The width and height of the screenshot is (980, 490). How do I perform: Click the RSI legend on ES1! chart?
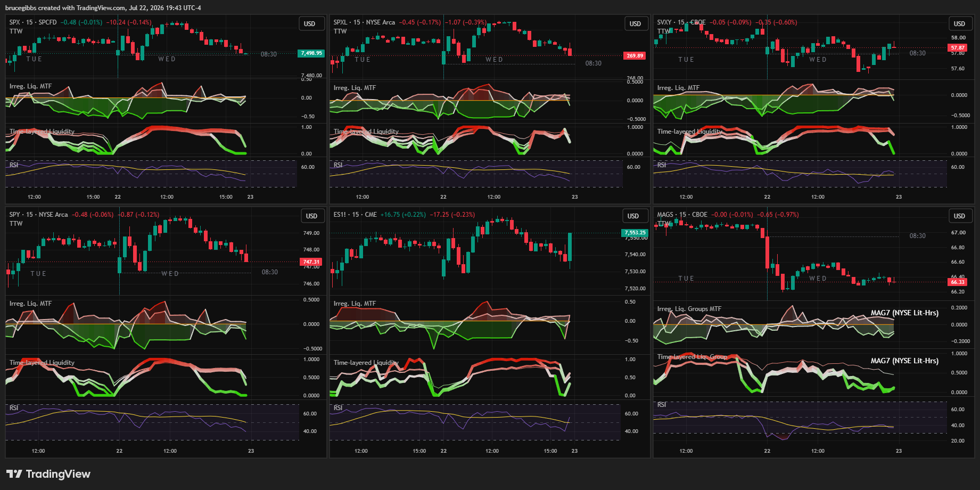point(338,408)
